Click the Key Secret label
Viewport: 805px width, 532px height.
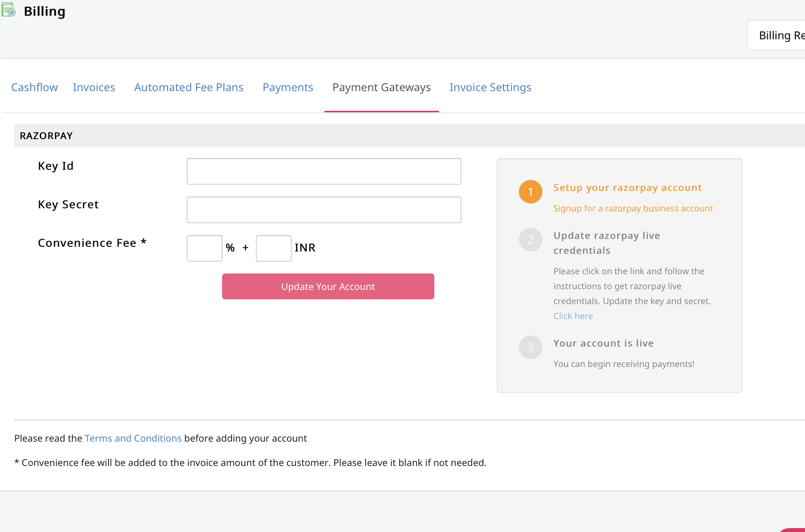tap(68, 204)
